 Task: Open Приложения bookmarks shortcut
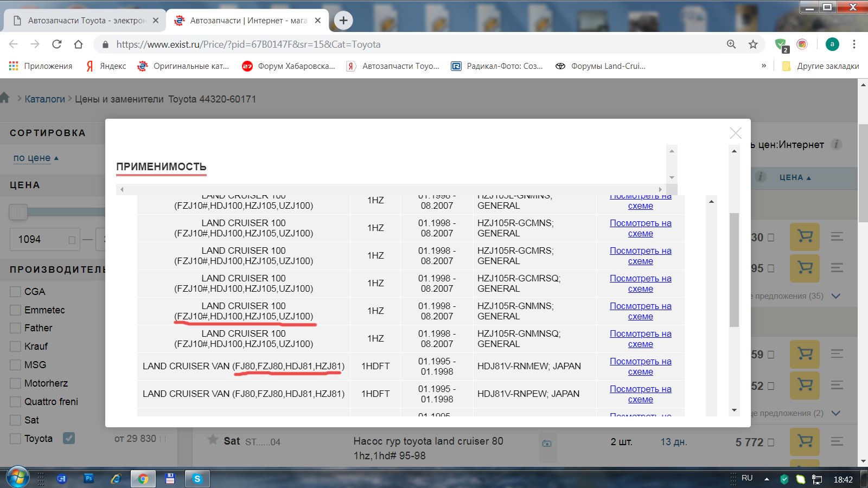tap(41, 66)
